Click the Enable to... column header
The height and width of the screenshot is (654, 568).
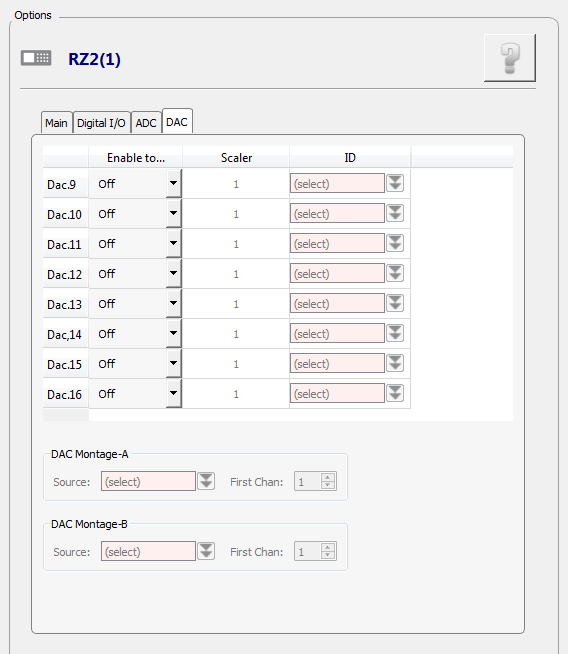[136, 157]
